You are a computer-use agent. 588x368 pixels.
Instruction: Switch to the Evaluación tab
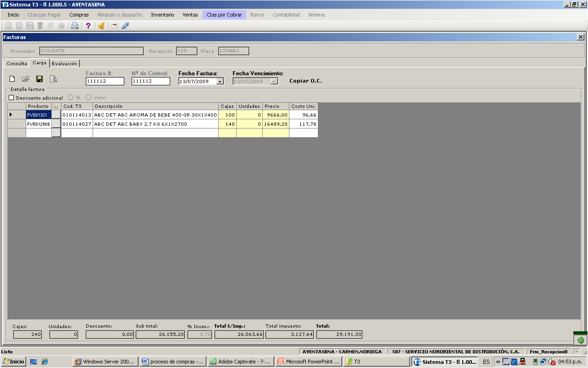tap(64, 63)
